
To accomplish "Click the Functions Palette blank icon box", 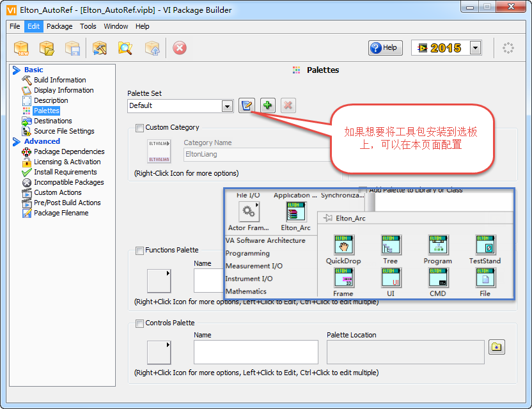I will 159,281.
